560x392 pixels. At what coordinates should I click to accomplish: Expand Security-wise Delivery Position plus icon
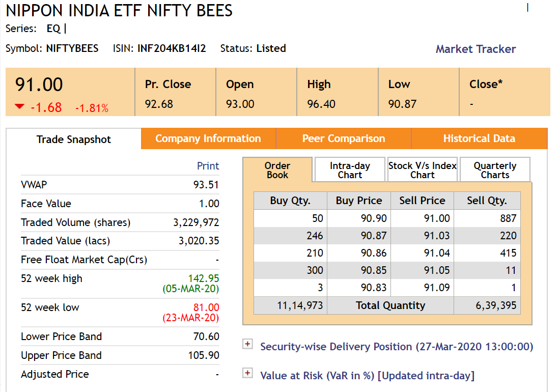tap(247, 345)
